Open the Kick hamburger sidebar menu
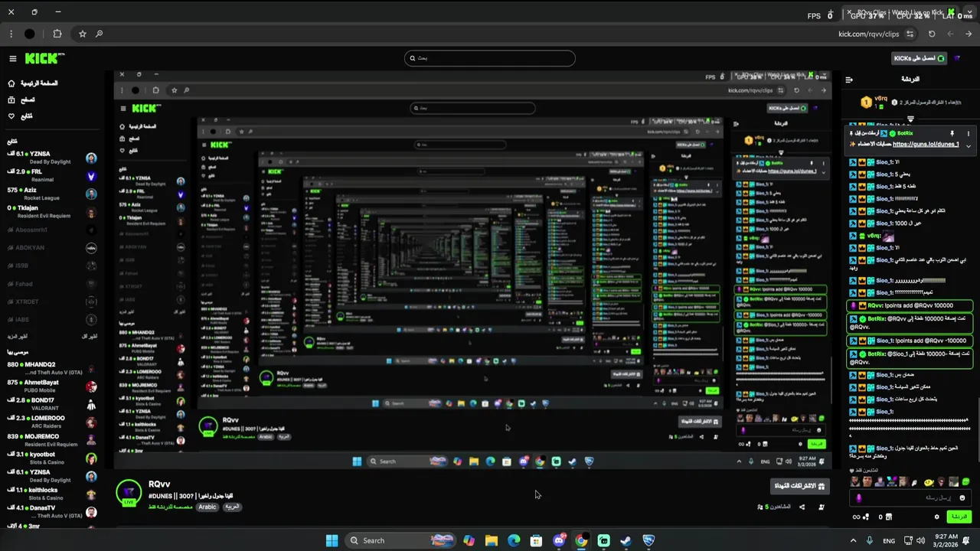The image size is (980, 551). click(12, 58)
